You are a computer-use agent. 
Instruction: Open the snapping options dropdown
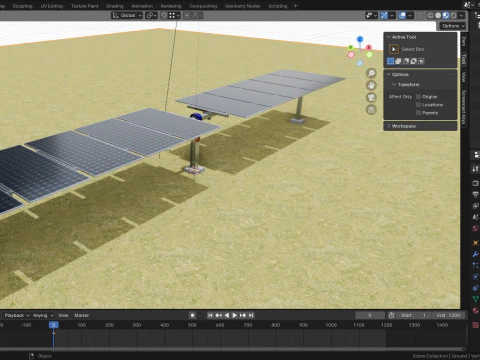click(x=175, y=15)
